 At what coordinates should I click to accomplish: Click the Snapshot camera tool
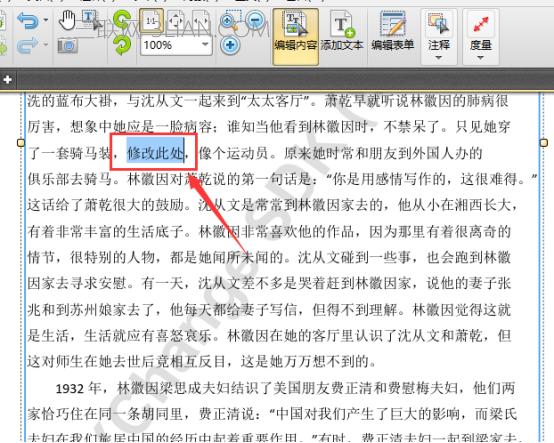[x=67, y=46]
